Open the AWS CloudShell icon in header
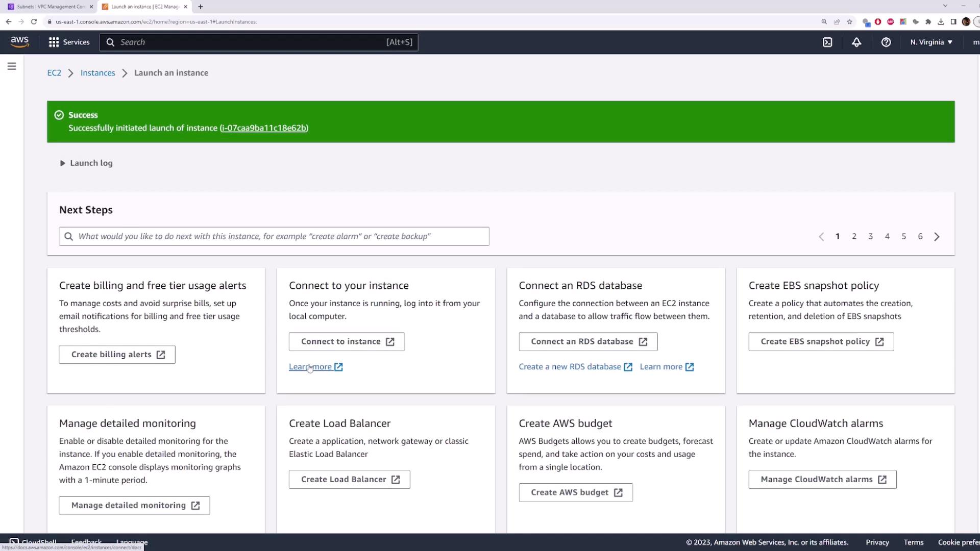This screenshot has width=980, height=551. 827,42
